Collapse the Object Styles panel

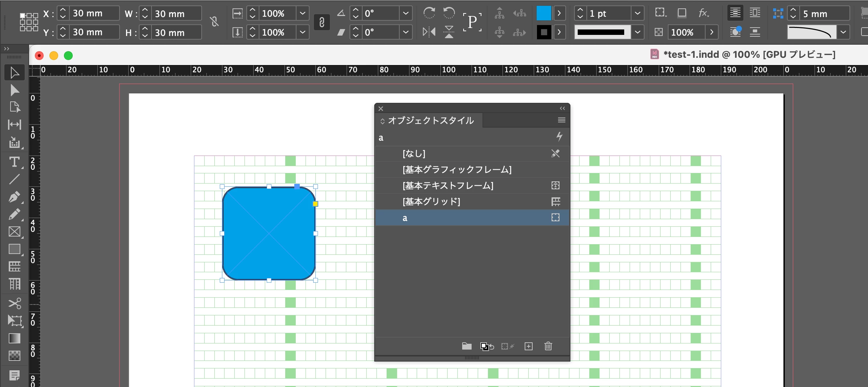click(562, 108)
